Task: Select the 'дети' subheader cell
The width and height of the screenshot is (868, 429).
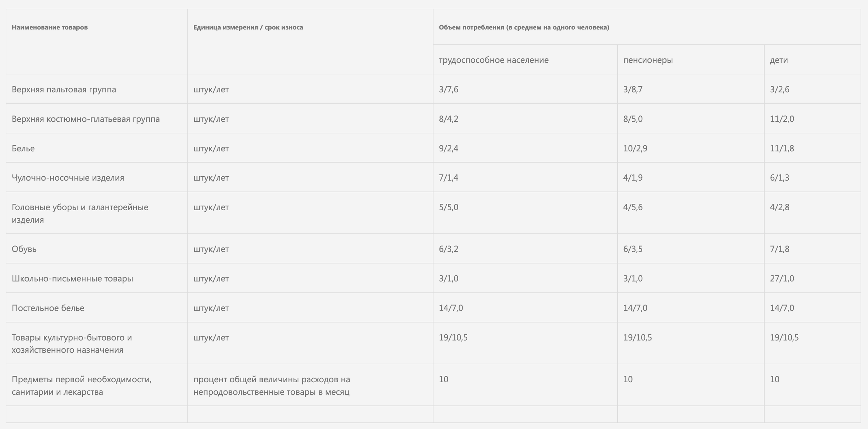Action: 779,60
